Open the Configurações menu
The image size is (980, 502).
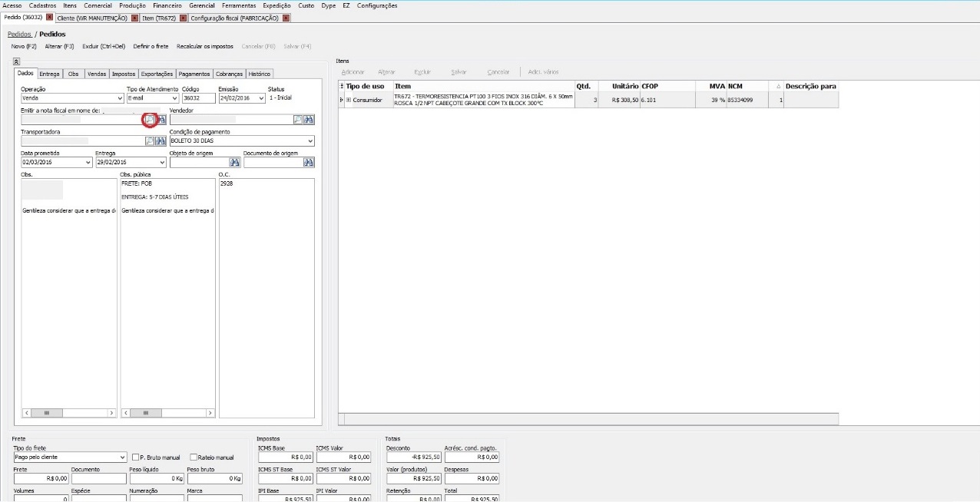tap(377, 5)
